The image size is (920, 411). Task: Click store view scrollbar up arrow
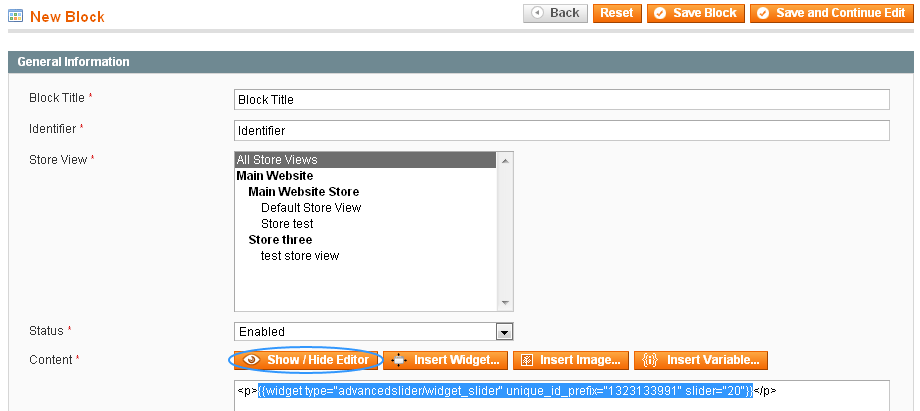point(505,160)
